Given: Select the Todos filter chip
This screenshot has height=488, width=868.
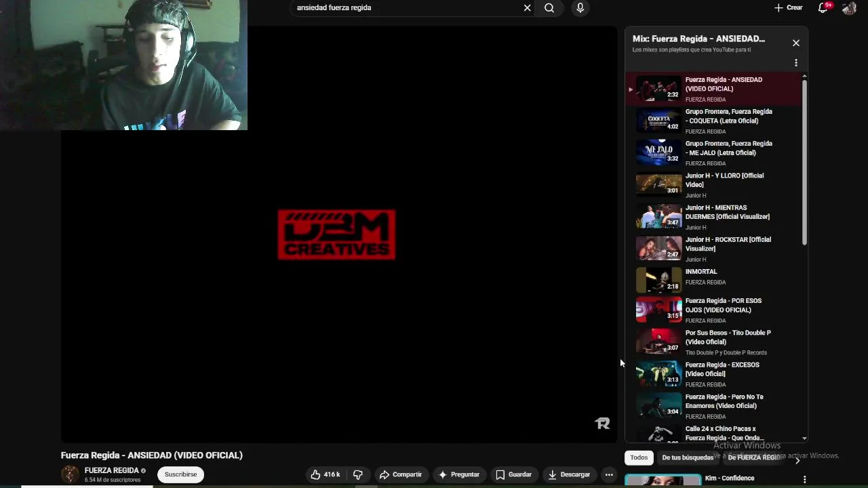Looking at the screenshot, I should (x=639, y=457).
